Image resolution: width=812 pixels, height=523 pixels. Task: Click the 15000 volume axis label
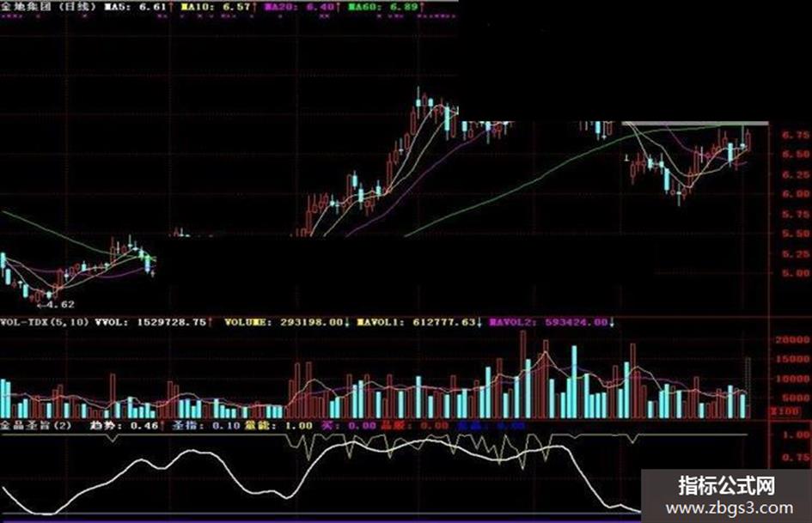pyautogui.click(x=792, y=359)
